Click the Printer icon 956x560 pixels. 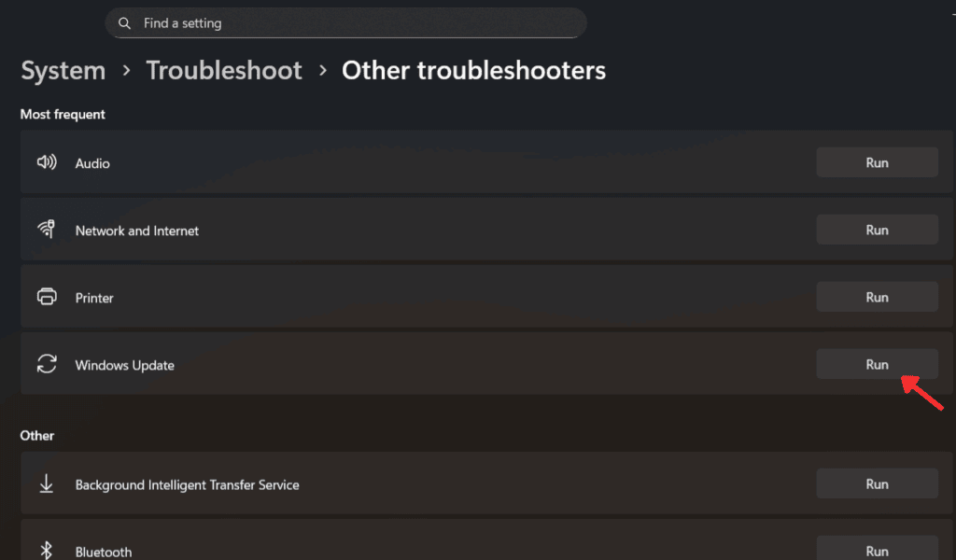(x=46, y=298)
